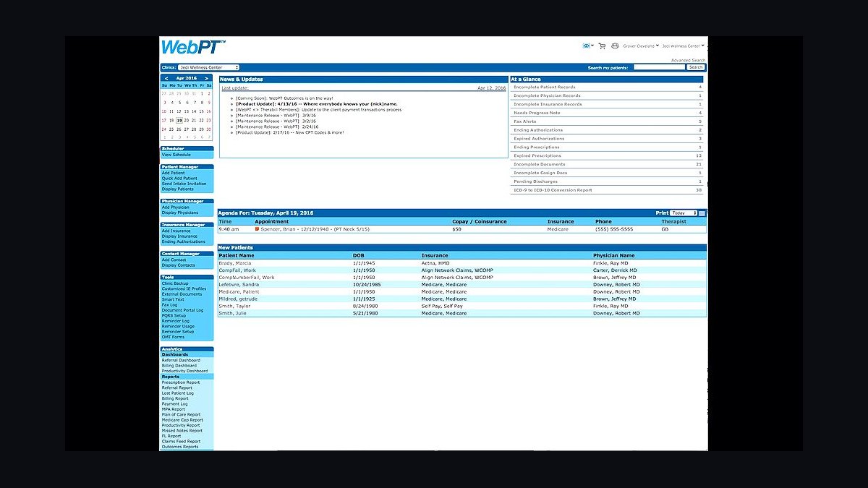The height and width of the screenshot is (488, 868).
Task: Click the orange icon beside Spencer, Brian appointment
Action: pos(257,229)
